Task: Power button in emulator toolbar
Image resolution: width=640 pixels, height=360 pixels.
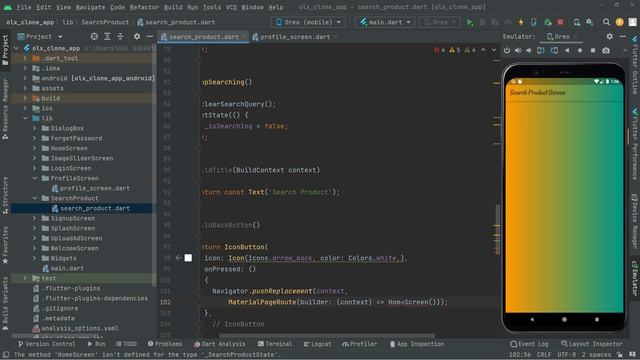Action: 507,51
